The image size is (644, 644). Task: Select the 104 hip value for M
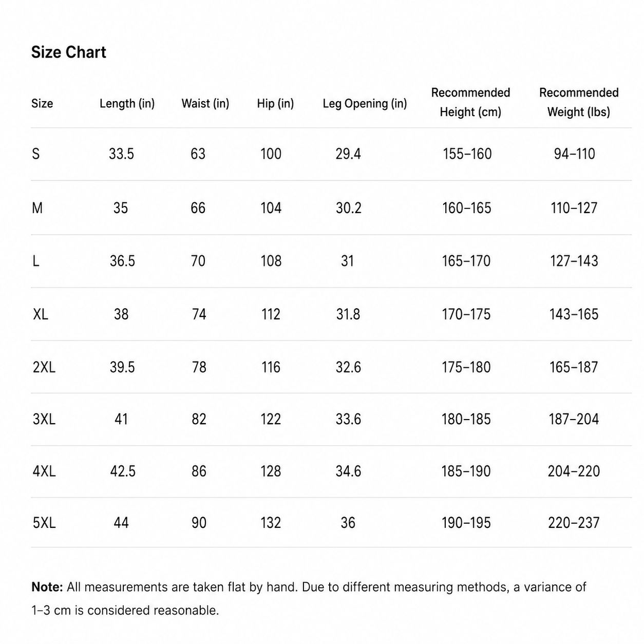(271, 208)
